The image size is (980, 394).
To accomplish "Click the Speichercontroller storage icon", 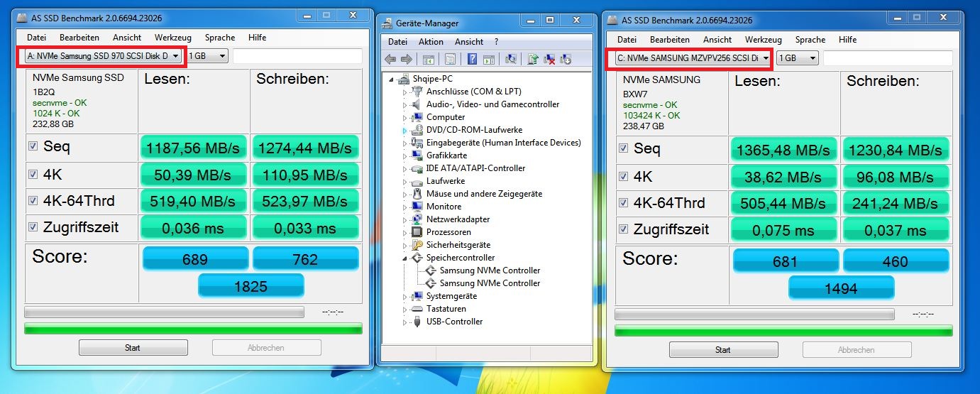I will (x=417, y=258).
